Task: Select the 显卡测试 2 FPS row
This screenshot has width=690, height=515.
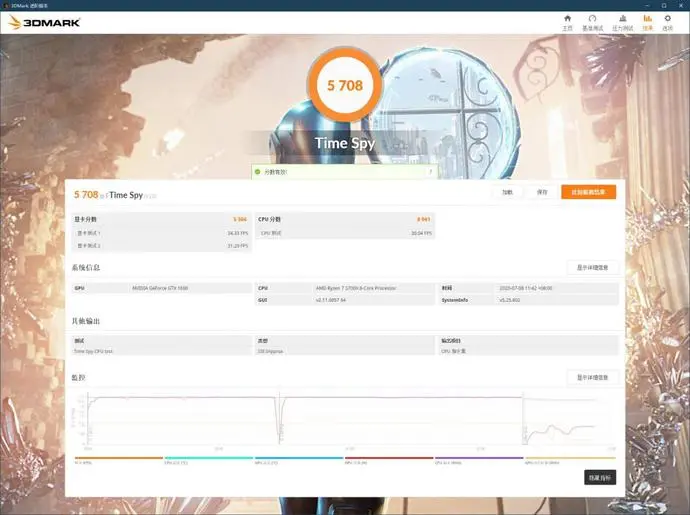Action: point(161,246)
